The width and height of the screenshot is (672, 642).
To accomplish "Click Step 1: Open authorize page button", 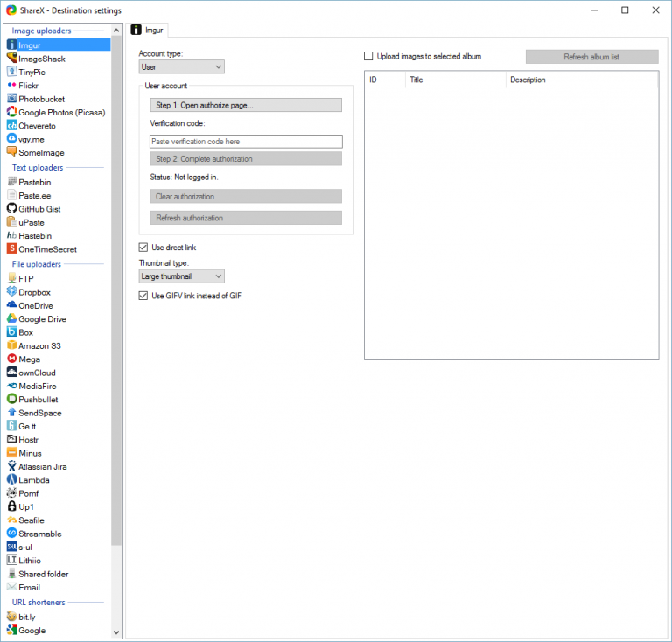I will (x=246, y=105).
